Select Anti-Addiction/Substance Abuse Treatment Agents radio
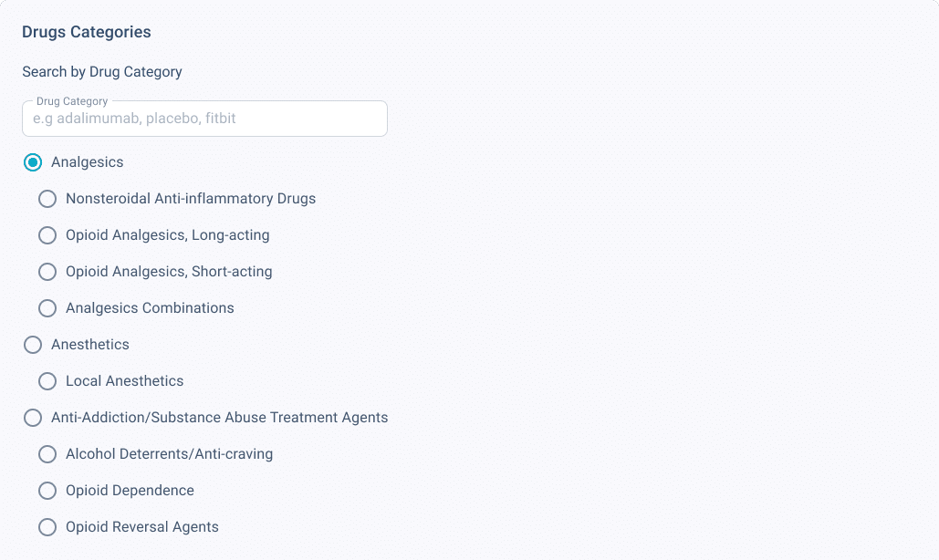The width and height of the screenshot is (939, 560). tap(33, 418)
